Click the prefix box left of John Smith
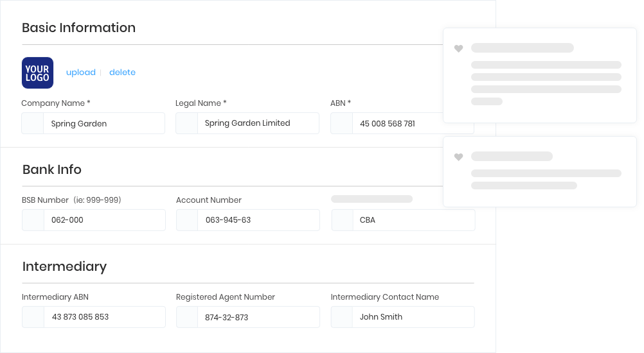The height and width of the screenshot is (353, 644). 342,317
